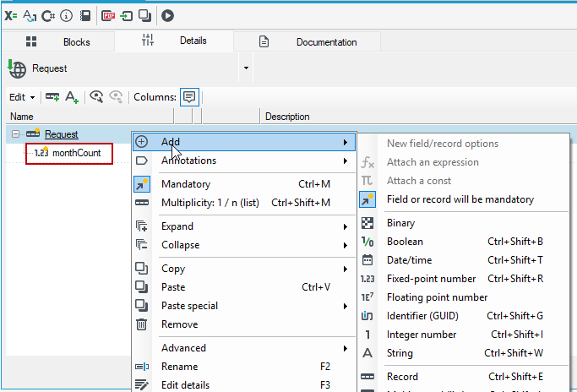The width and height of the screenshot is (577, 392).
Task: Choose Multiplicity: 1 / n (list)
Action: (244, 203)
